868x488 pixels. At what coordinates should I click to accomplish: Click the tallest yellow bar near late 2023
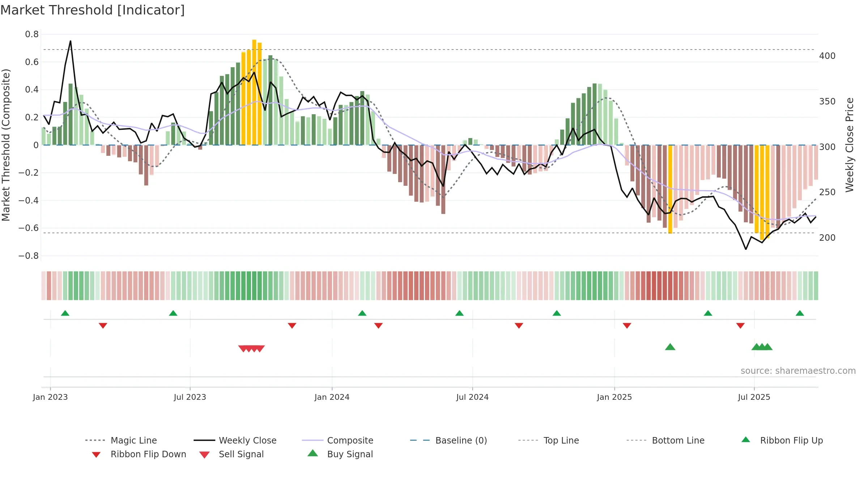(254, 92)
